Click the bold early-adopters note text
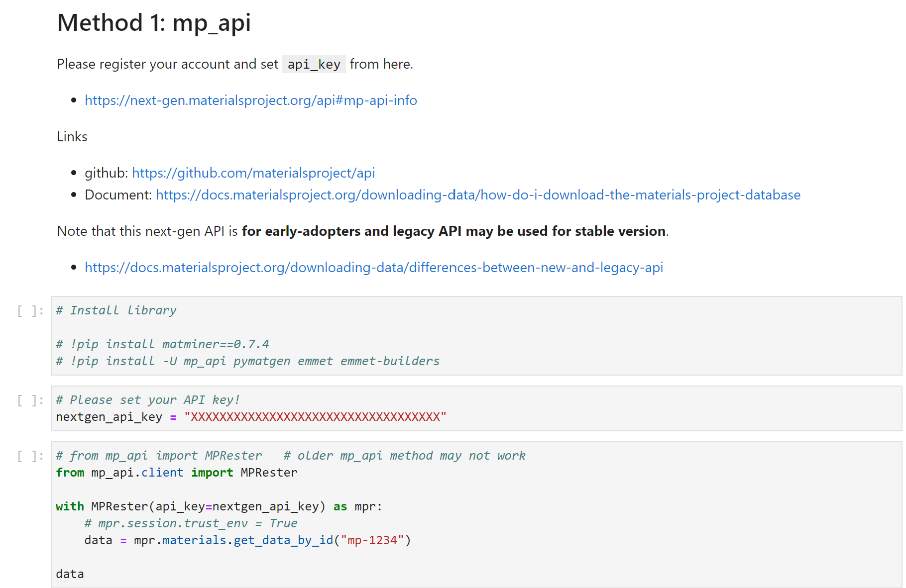The width and height of the screenshot is (906, 588). pyautogui.click(x=453, y=231)
